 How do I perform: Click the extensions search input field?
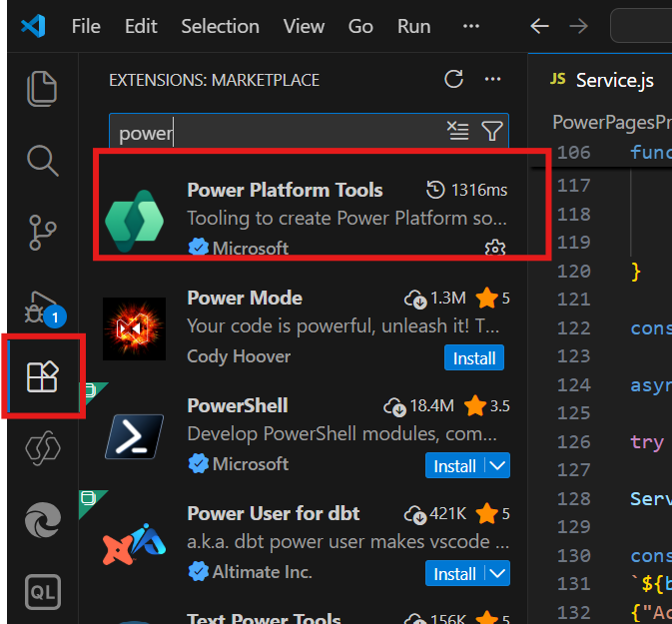[x=280, y=132]
